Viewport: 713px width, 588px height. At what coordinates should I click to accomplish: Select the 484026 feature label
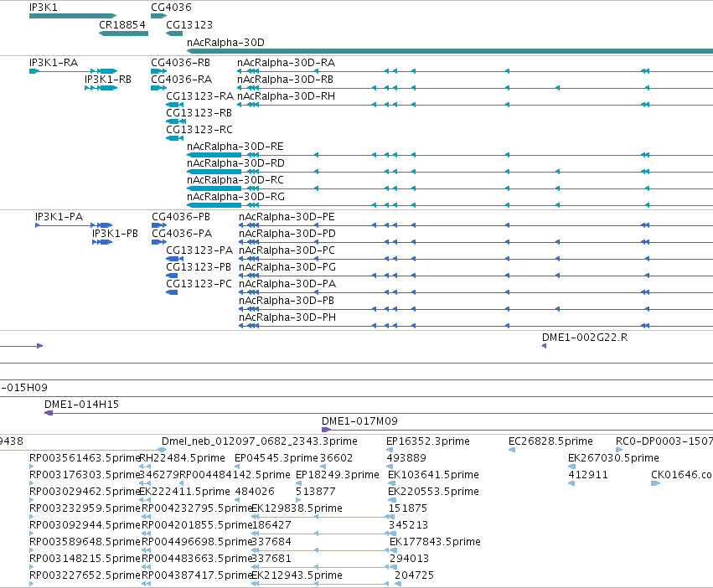(x=255, y=492)
